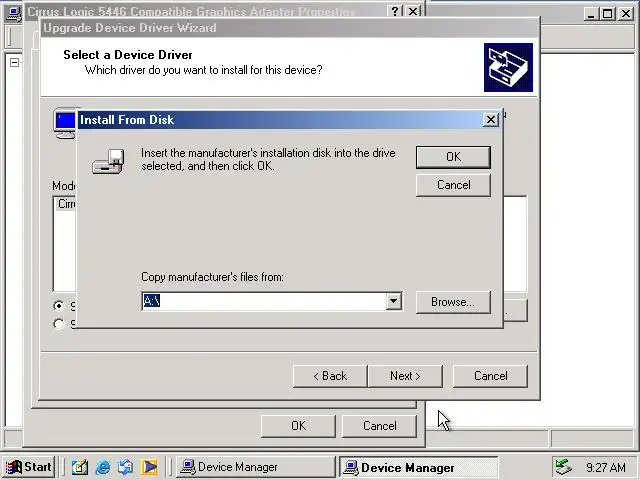Viewport: 640px width, 480px height.
Task: Click the 9:27 AM clock
Action: [606, 467]
